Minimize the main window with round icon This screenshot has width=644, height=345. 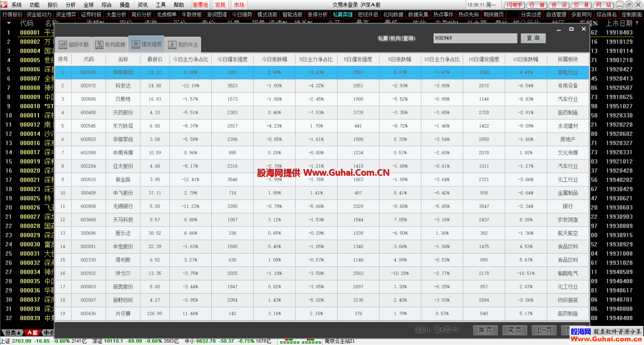pyautogui.click(x=620, y=5)
